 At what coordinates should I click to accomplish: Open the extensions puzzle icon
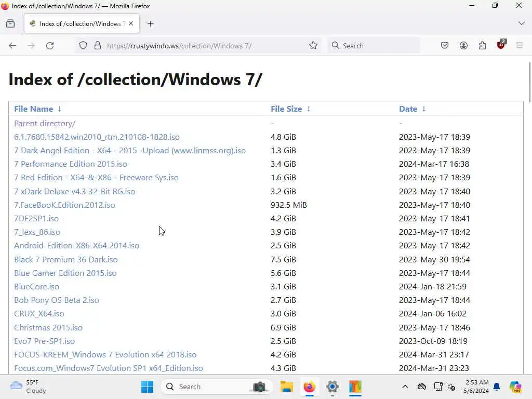coord(482,46)
